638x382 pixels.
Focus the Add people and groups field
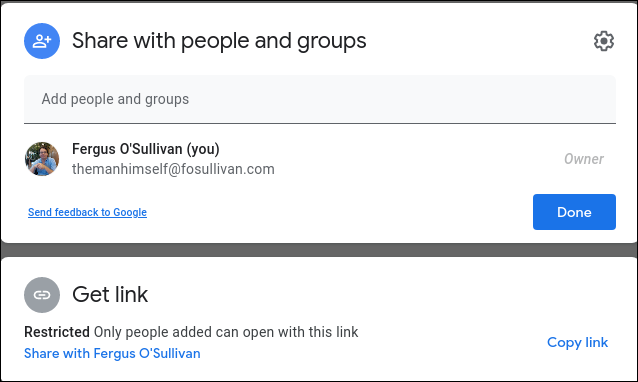click(320, 99)
